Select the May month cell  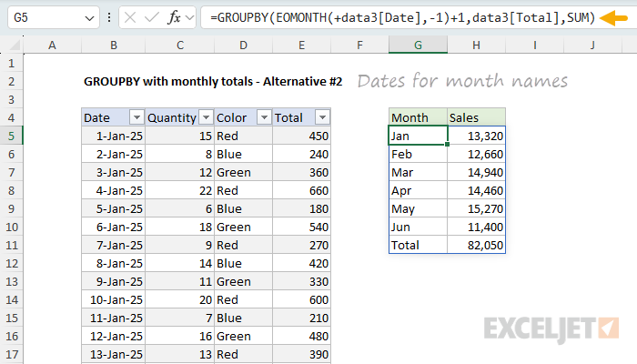pyautogui.click(x=418, y=208)
